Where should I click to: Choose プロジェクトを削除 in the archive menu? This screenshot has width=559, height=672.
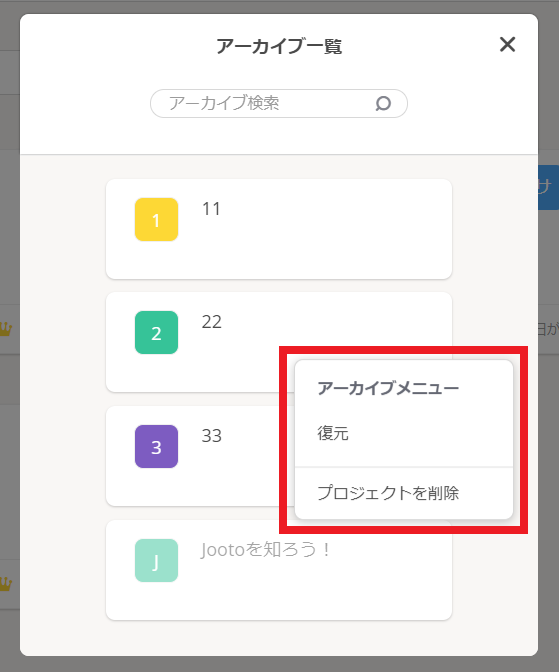(388, 493)
